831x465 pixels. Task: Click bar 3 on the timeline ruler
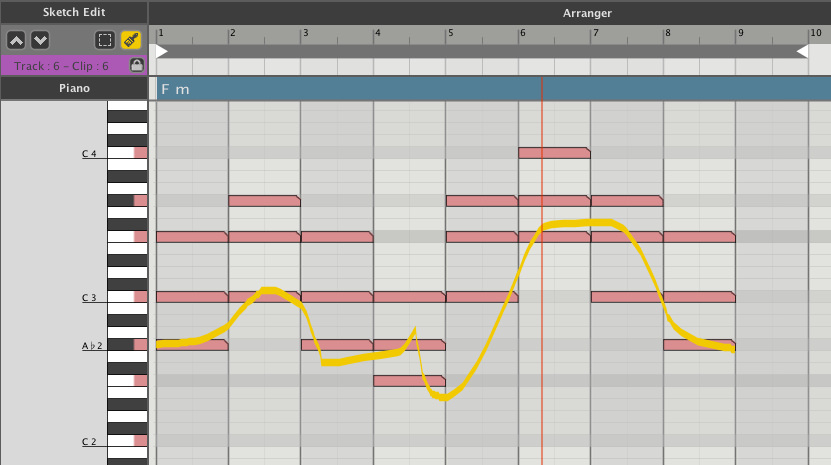pyautogui.click(x=305, y=33)
